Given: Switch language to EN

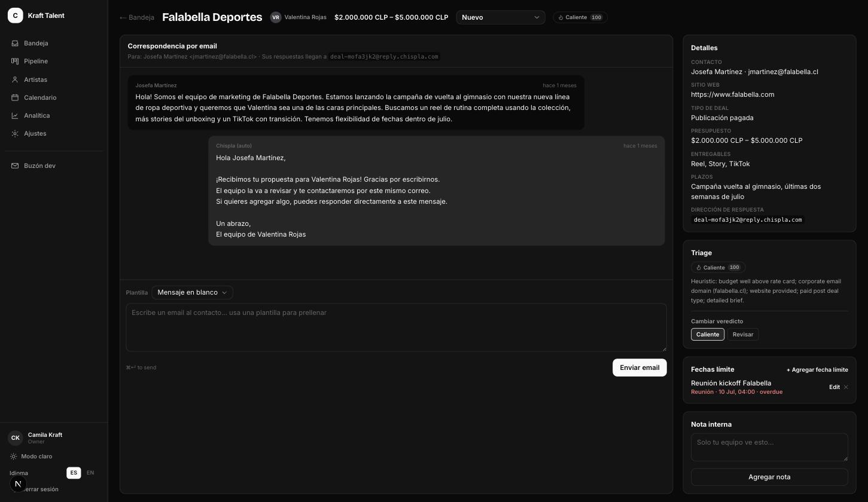Looking at the screenshot, I should tap(90, 473).
